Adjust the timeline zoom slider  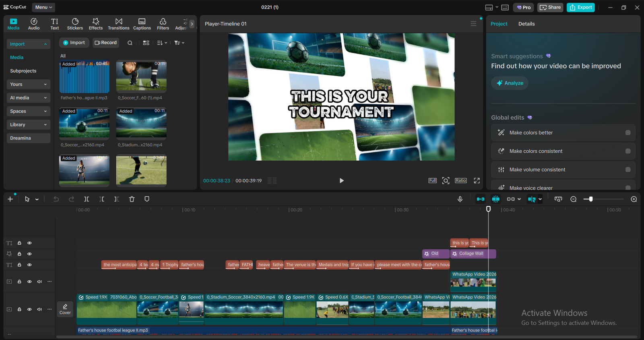[591, 199]
